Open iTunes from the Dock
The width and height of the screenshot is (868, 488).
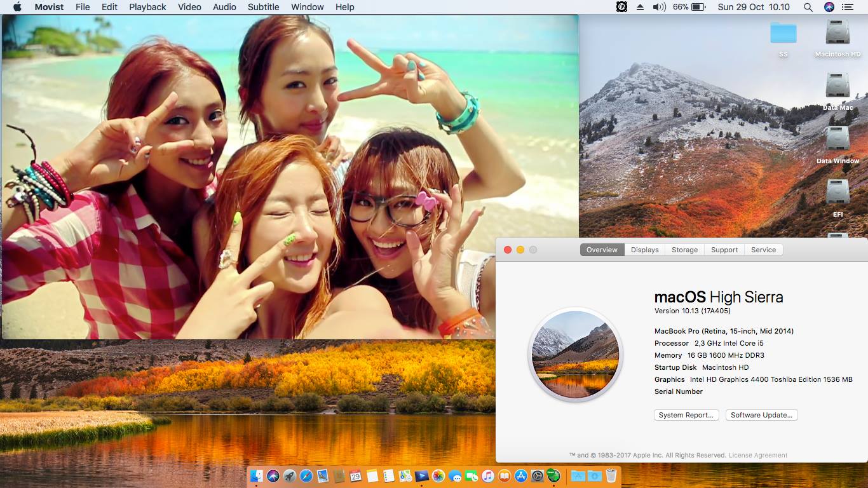coord(487,477)
